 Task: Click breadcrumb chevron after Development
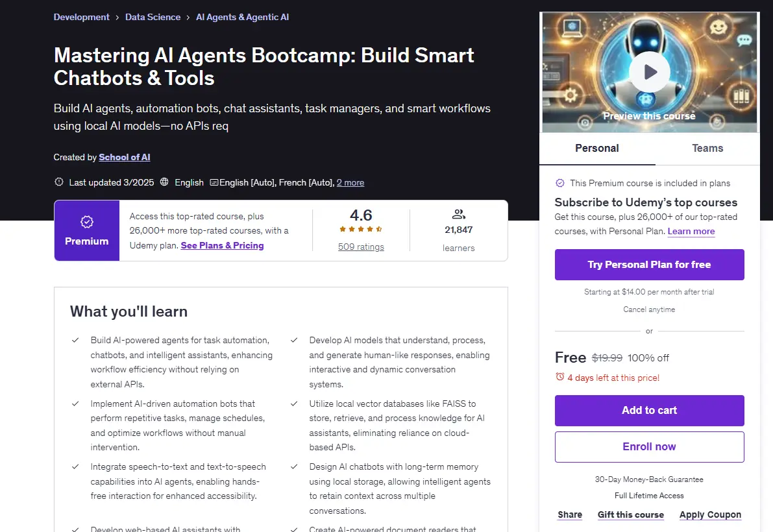point(117,18)
